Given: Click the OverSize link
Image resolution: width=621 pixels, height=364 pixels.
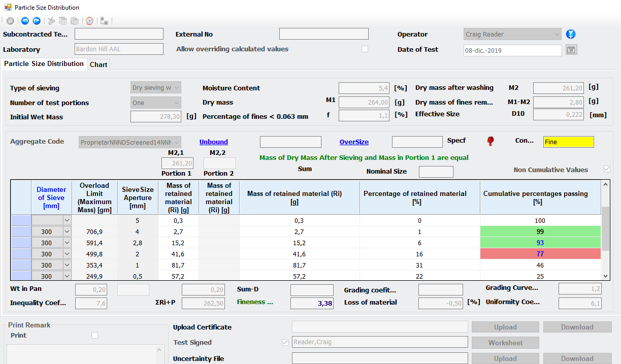Looking at the screenshot, I should [354, 142].
